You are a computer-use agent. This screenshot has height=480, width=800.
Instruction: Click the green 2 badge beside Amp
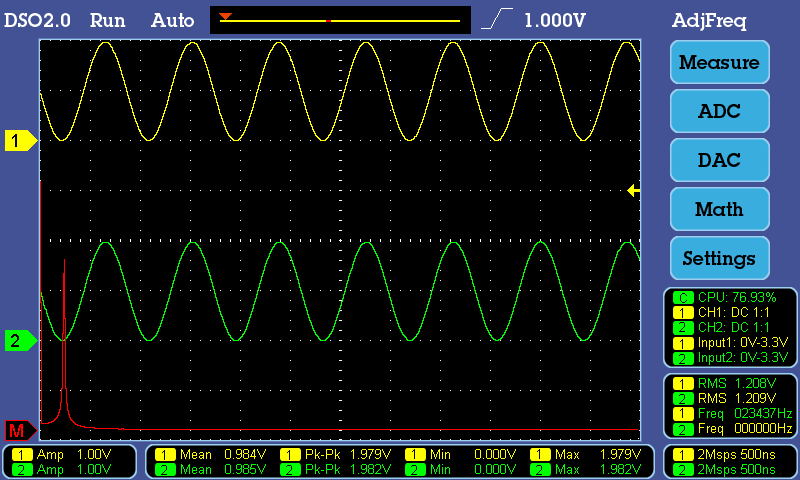click(x=22, y=469)
